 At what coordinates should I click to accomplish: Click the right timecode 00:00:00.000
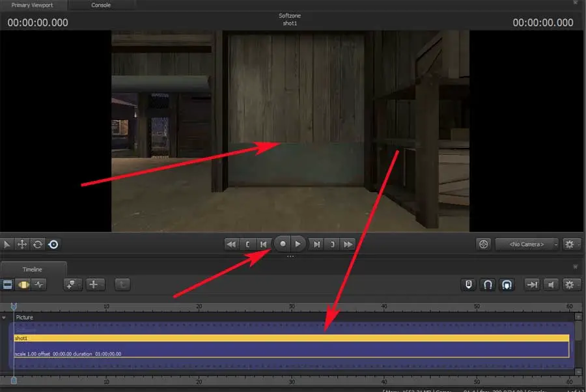pyautogui.click(x=543, y=23)
